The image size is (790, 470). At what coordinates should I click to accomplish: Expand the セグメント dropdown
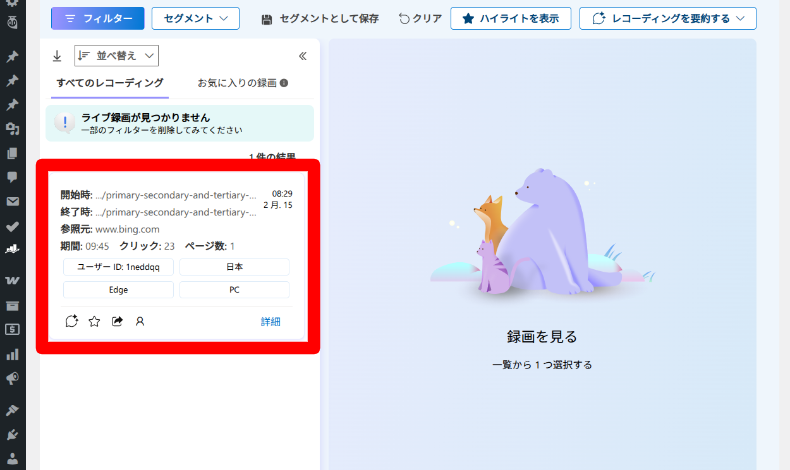pyautogui.click(x=195, y=19)
